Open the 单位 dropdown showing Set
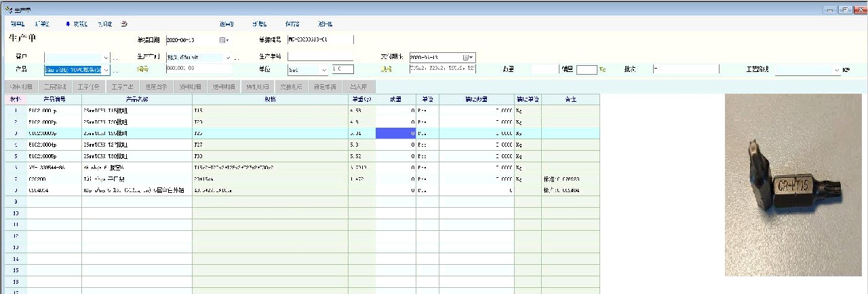This screenshot has width=868, height=294. tap(324, 69)
